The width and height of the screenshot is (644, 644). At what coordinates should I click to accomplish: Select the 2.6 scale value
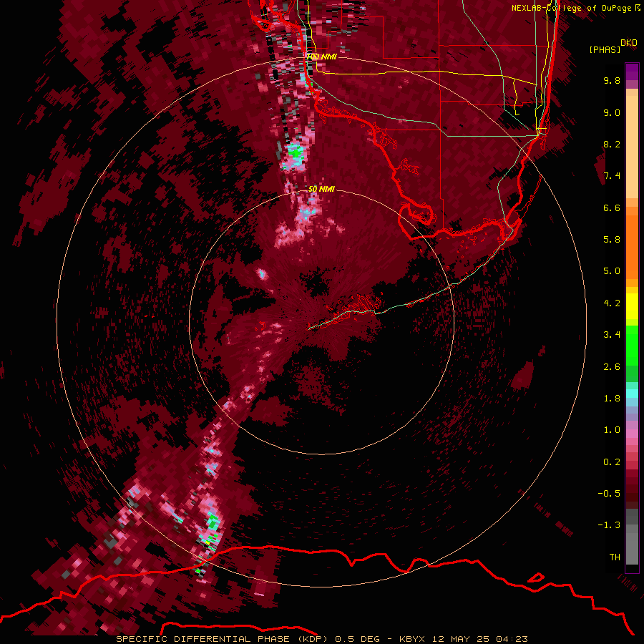[x=612, y=367]
